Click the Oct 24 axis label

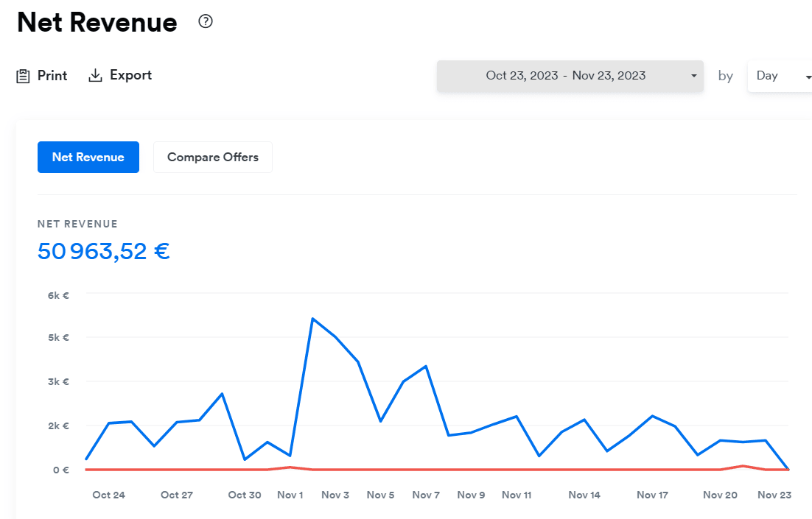109,495
